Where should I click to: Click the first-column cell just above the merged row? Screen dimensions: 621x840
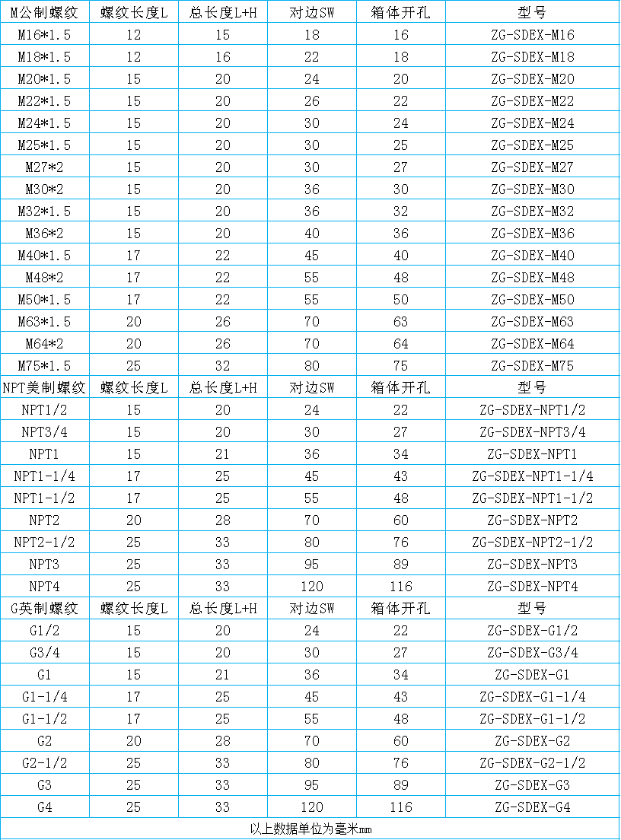pyautogui.click(x=45, y=807)
